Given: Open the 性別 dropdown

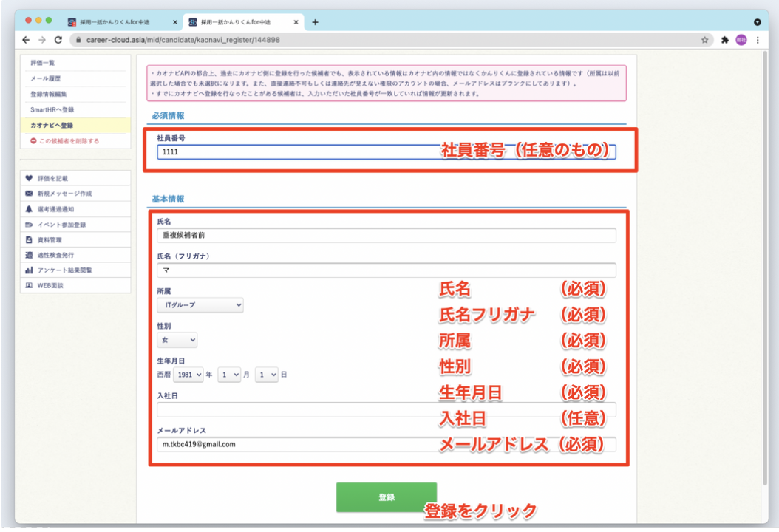Looking at the screenshot, I should tap(177, 340).
